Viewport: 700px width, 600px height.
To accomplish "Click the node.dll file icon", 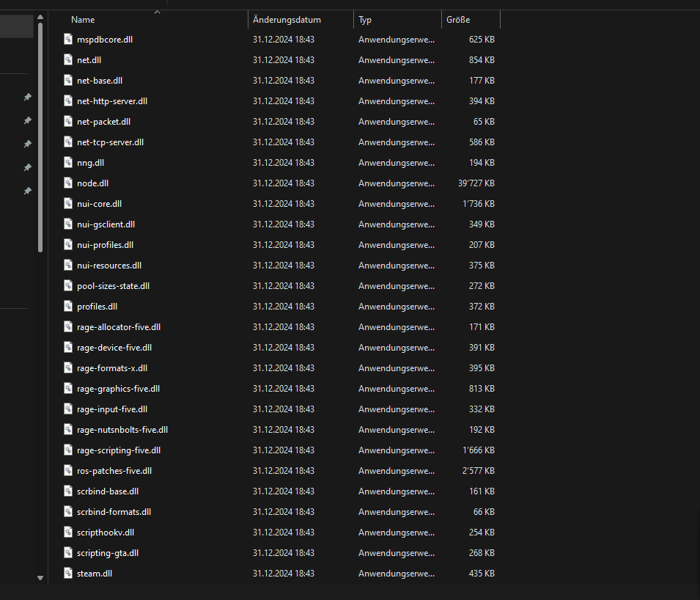I will (68, 183).
